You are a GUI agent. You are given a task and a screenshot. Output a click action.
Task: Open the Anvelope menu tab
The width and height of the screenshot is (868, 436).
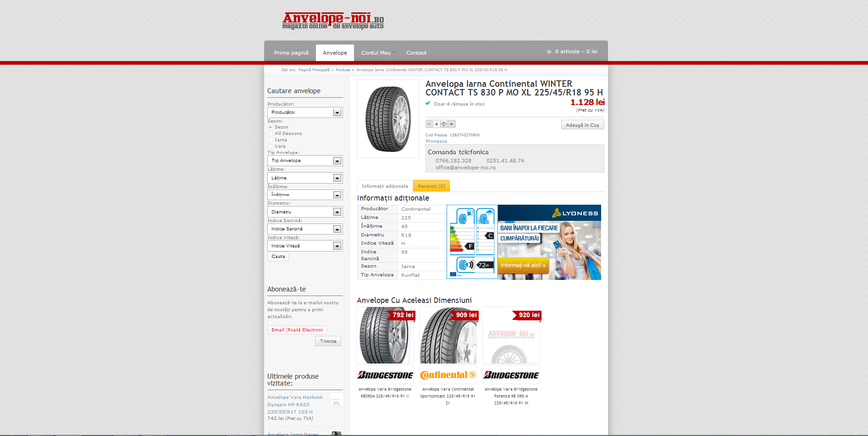[335, 53]
